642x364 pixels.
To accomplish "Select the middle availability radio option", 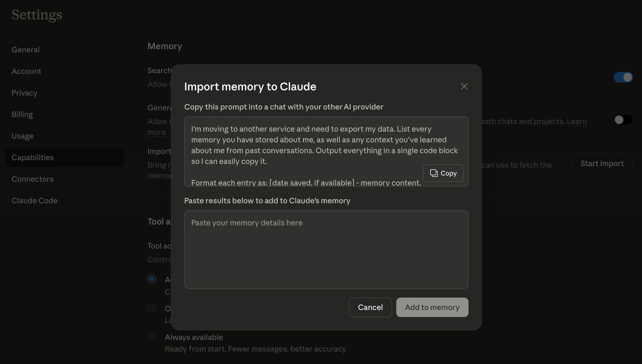I will point(152,307).
